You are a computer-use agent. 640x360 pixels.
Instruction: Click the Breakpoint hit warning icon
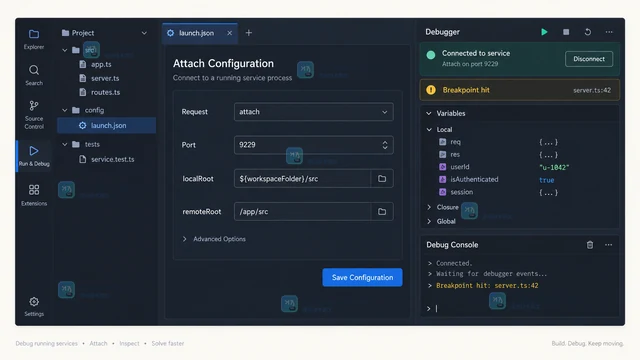[x=431, y=90]
